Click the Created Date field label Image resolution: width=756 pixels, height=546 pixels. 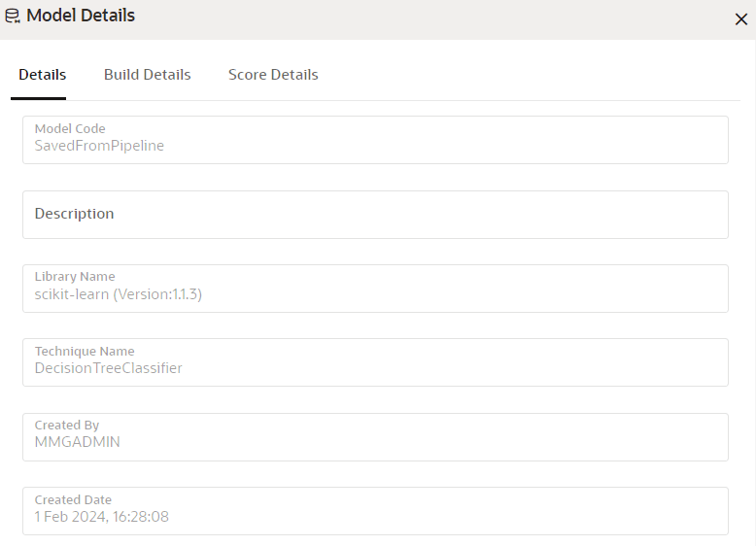pos(73,499)
